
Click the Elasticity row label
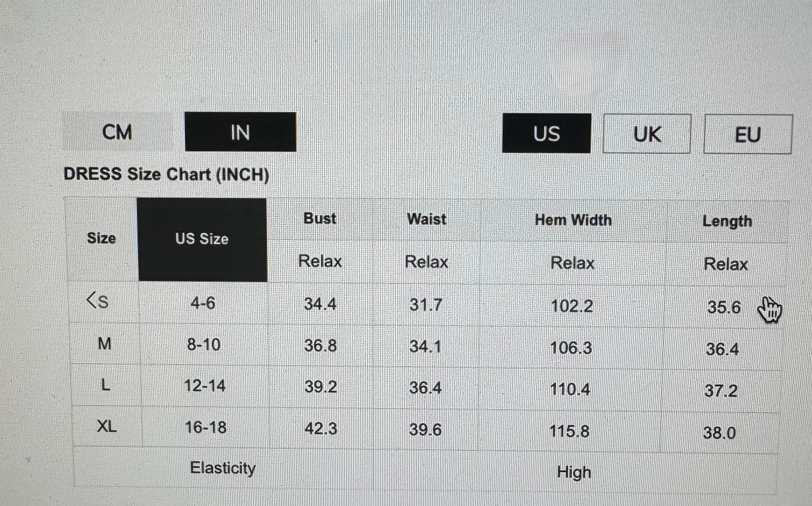click(x=223, y=468)
